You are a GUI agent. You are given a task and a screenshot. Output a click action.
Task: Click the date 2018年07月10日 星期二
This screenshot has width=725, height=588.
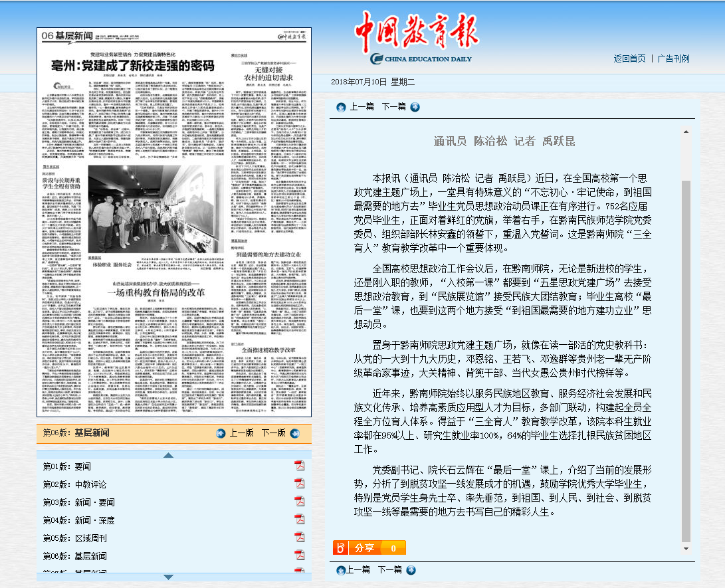[373, 82]
